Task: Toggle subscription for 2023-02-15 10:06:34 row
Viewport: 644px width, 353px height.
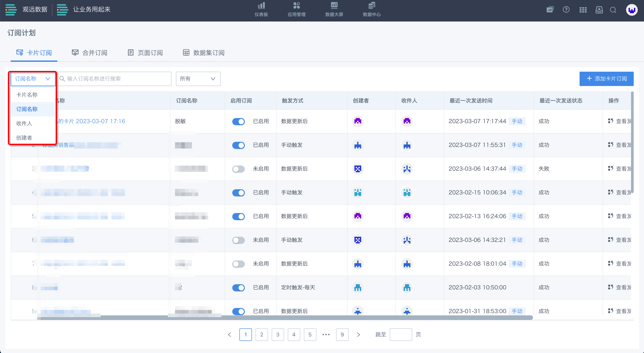Action: [x=238, y=193]
